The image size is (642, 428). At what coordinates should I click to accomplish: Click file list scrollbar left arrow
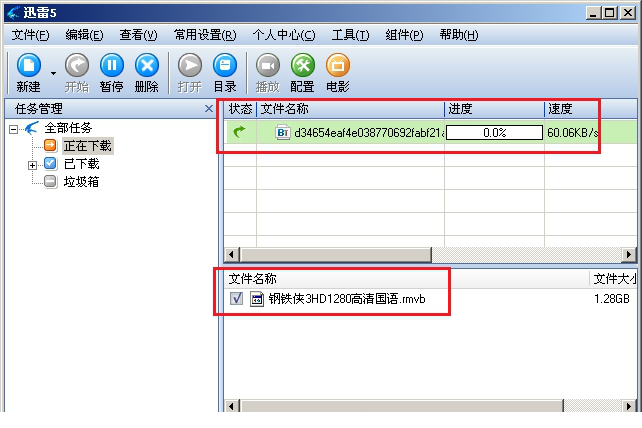pyautogui.click(x=232, y=406)
